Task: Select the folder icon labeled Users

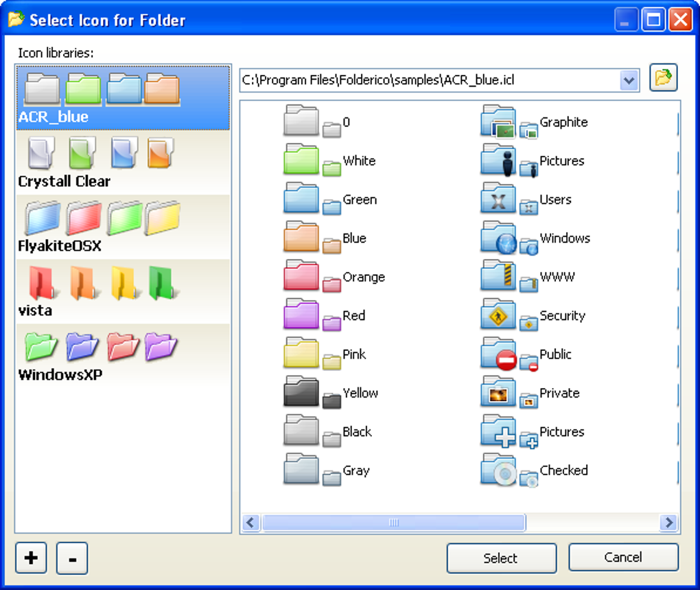Action: point(526,200)
